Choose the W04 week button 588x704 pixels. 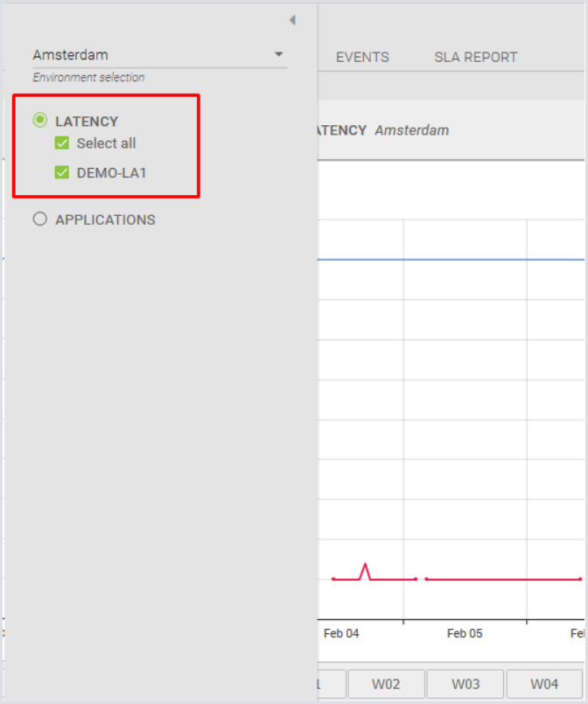point(543,684)
